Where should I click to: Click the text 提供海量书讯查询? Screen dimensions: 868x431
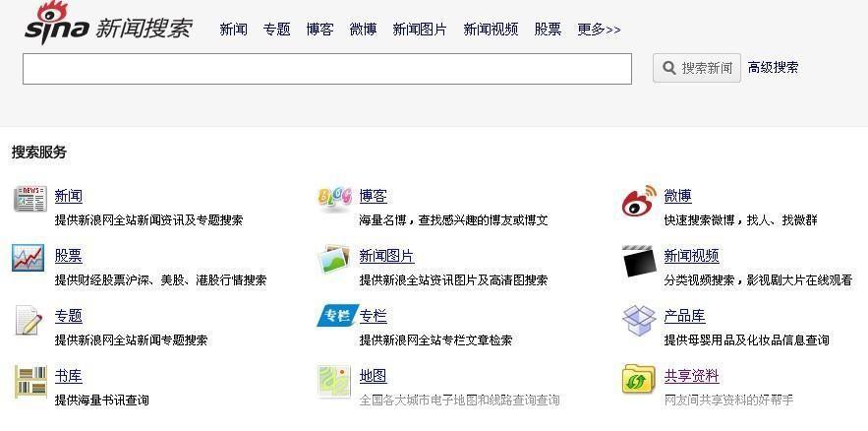pos(102,400)
